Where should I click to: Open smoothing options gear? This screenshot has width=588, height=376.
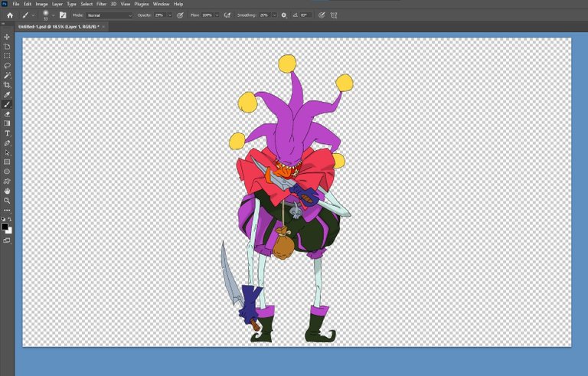point(284,15)
